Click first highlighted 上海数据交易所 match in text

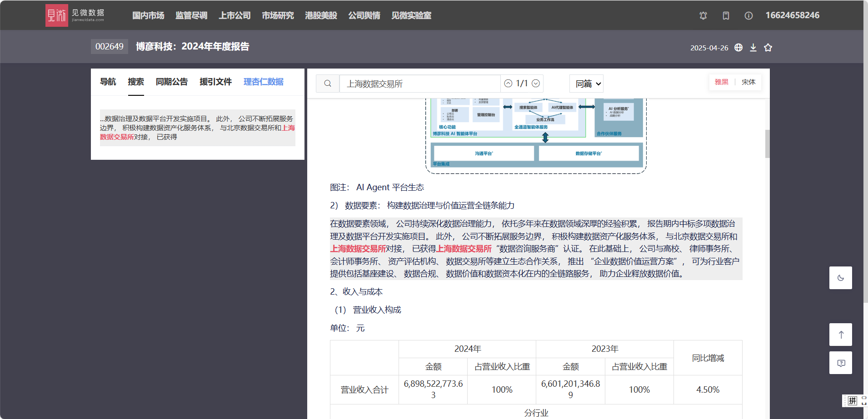[x=358, y=249]
